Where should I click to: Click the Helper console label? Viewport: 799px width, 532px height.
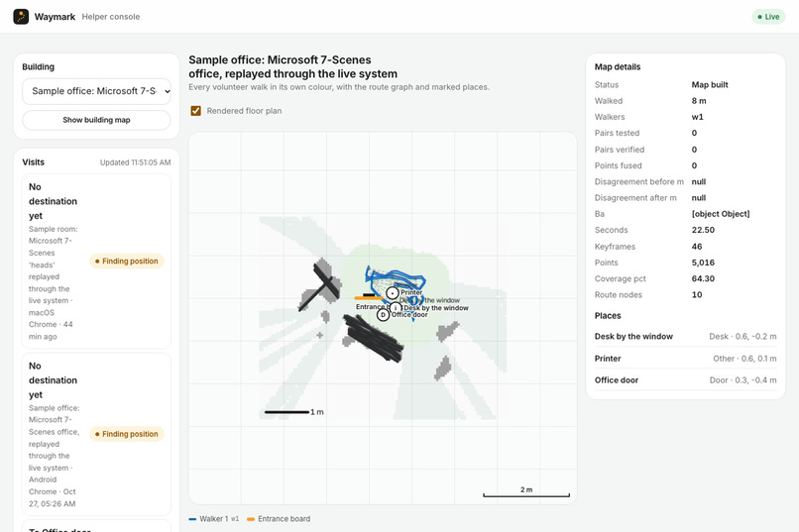pyautogui.click(x=111, y=17)
